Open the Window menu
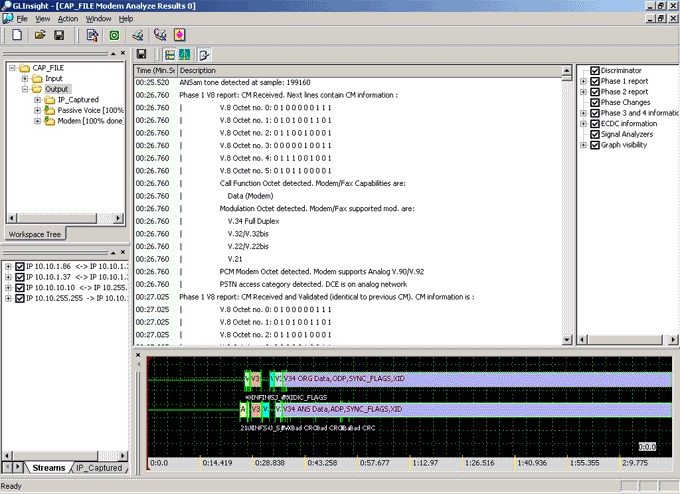This screenshot has width=680, height=494. pyautogui.click(x=98, y=19)
